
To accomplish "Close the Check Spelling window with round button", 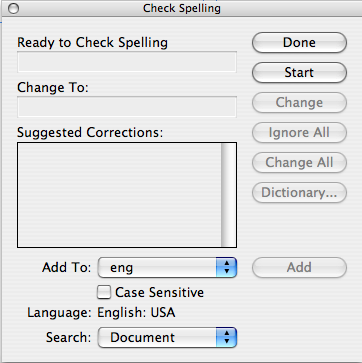I will point(13,9).
